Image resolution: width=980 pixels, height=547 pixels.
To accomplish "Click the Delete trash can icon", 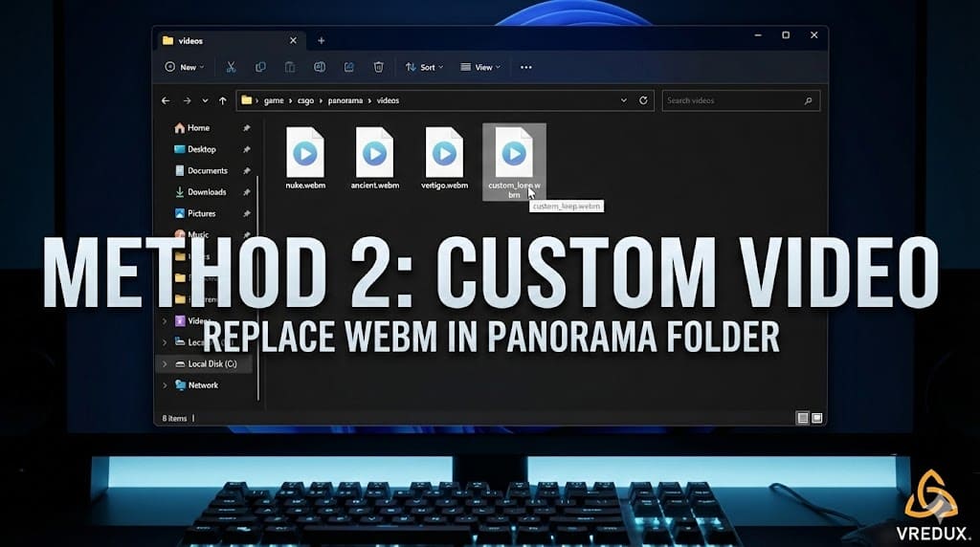I will 378,67.
